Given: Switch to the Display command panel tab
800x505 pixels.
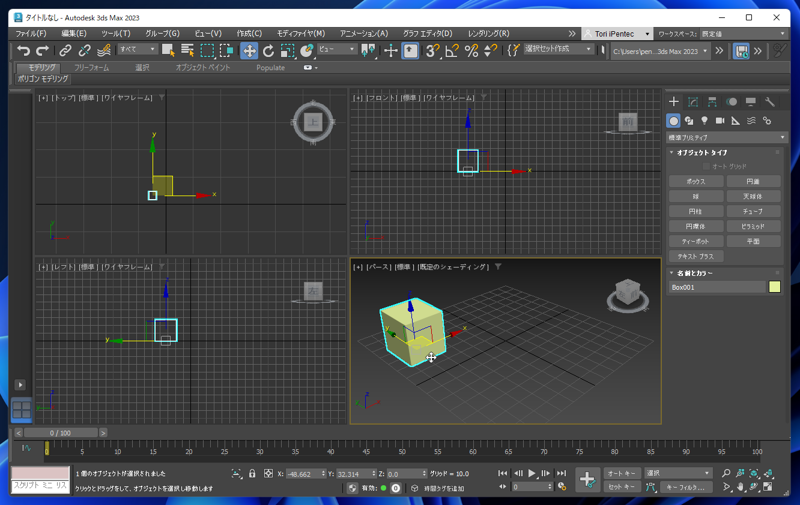Looking at the screenshot, I should point(751,102).
